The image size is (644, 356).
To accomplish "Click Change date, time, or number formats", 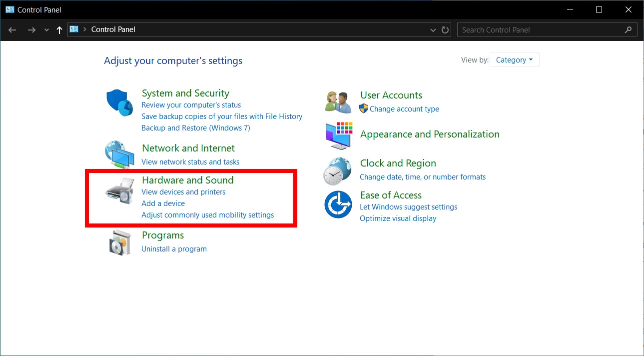I will 423,177.
